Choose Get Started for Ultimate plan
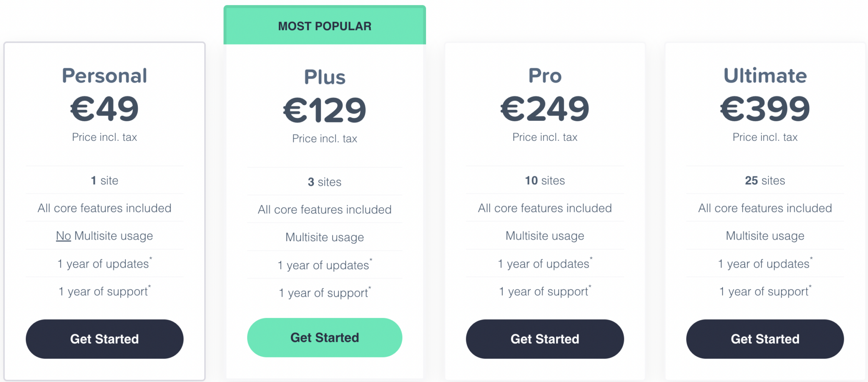The image size is (868, 382). pos(765,339)
